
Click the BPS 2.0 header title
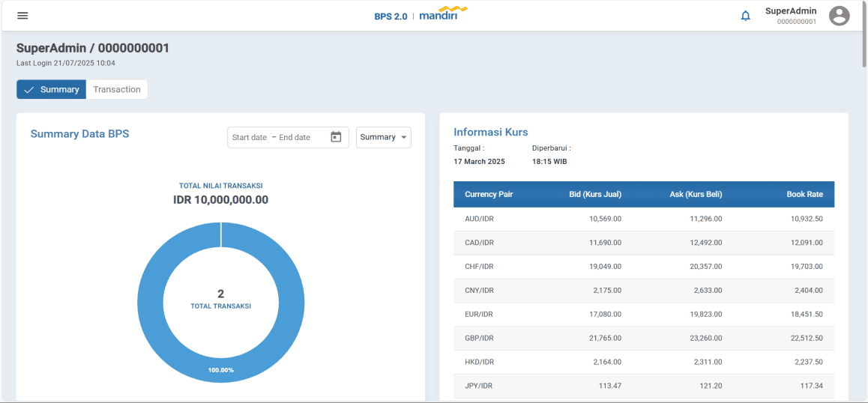click(x=391, y=16)
